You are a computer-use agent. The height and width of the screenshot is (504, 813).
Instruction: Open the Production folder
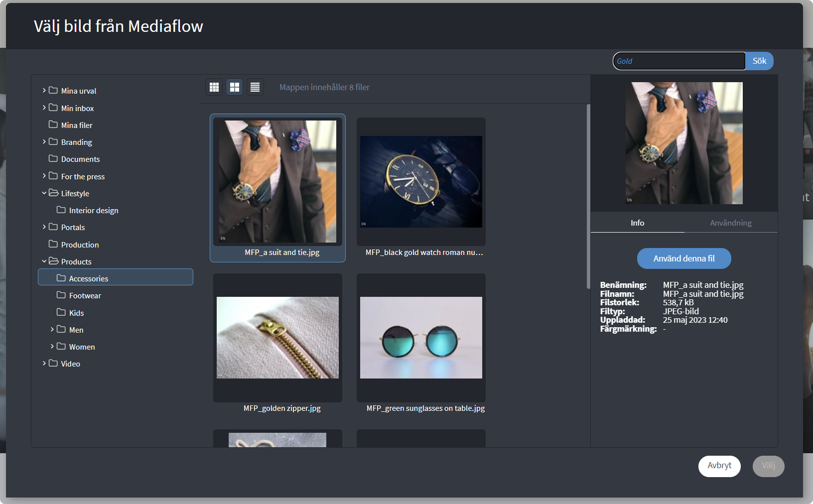click(x=80, y=245)
